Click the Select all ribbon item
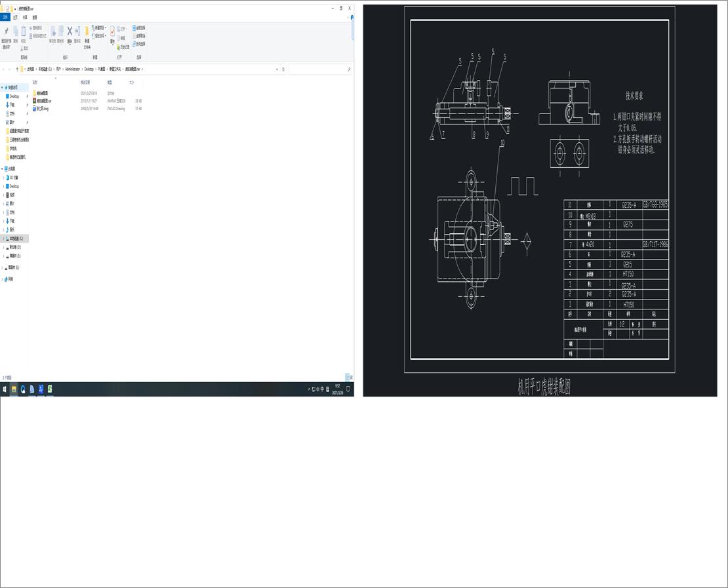 tap(139, 28)
